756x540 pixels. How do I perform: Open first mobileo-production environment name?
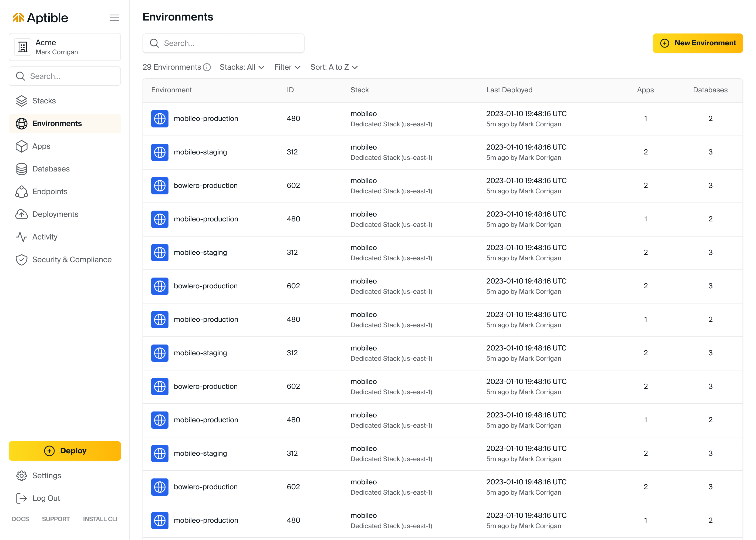point(206,119)
